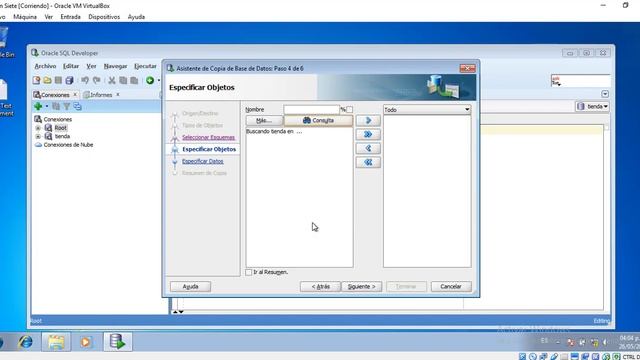Open the 'tienda' connection dropdown at top right
Image resolution: width=640 pixels, height=360 pixels.
pos(592,107)
